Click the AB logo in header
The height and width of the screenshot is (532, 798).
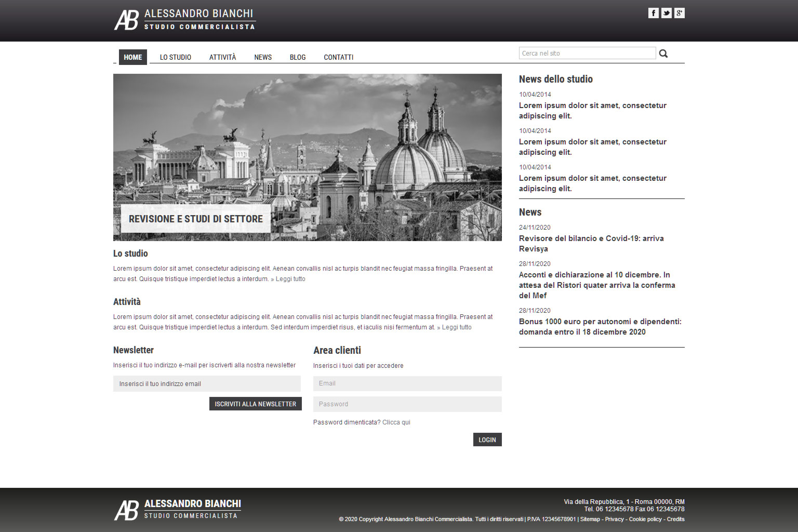click(x=126, y=20)
